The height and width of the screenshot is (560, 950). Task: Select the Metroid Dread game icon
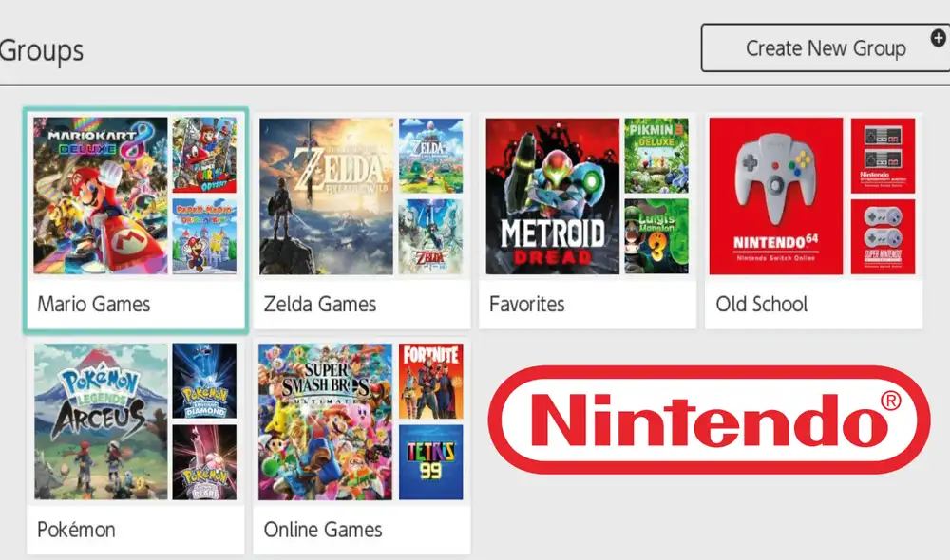[550, 196]
